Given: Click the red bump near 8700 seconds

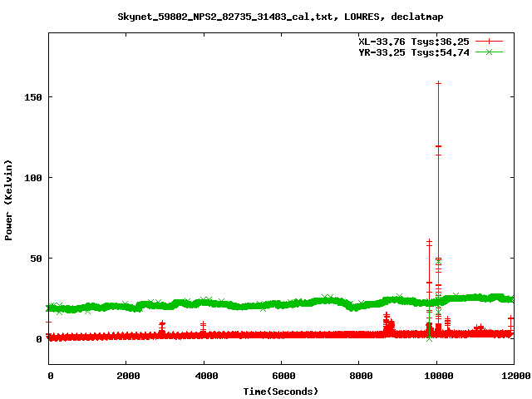Looking at the screenshot, I should [388, 324].
